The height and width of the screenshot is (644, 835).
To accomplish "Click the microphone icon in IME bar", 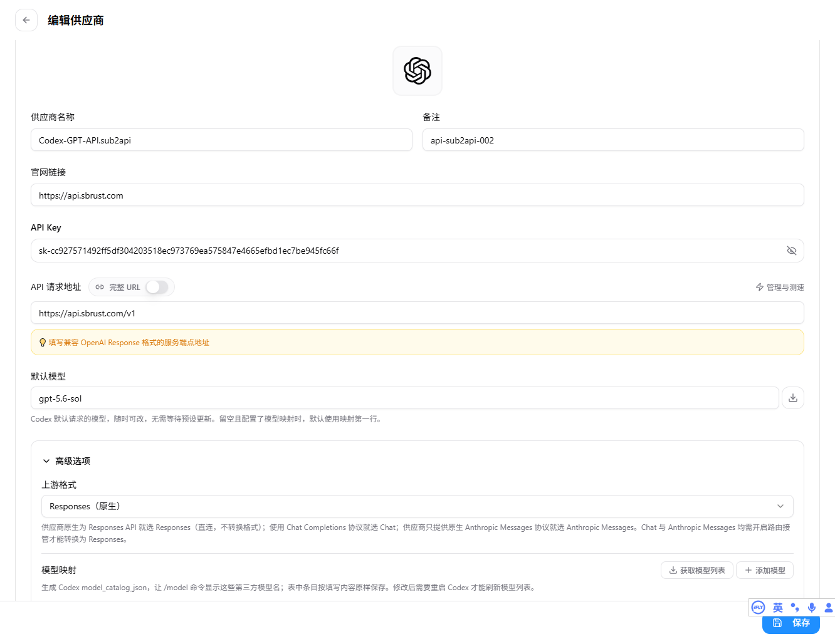I will click(x=812, y=608).
